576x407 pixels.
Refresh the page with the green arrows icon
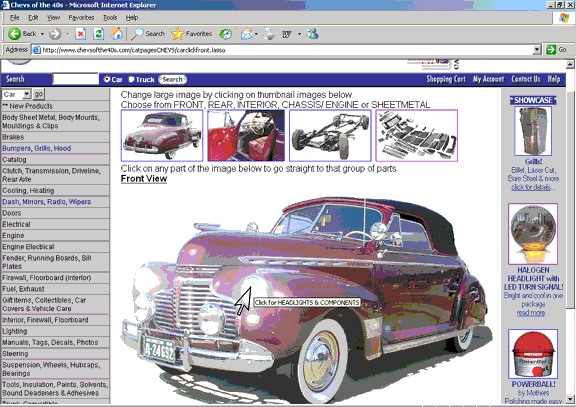tap(98, 34)
